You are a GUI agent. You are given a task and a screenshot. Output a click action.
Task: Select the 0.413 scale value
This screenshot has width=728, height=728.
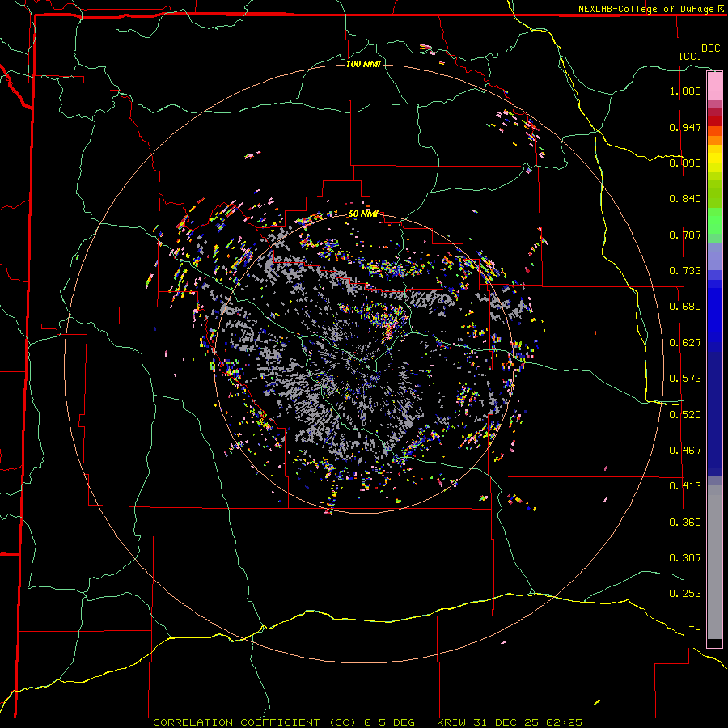point(685,486)
